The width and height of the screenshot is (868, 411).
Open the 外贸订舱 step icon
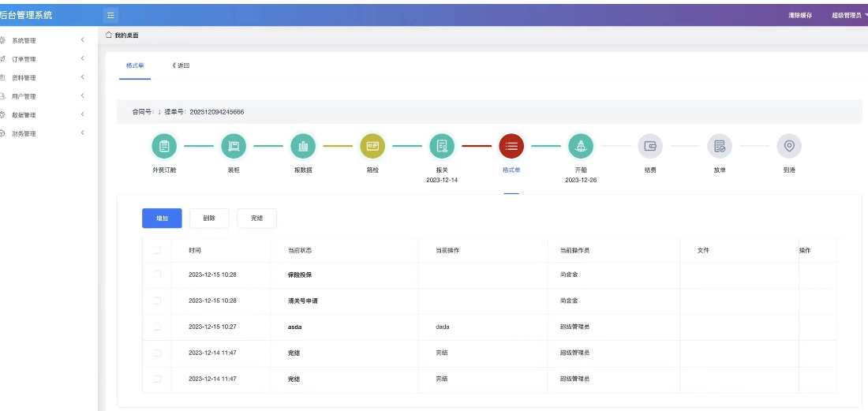[164, 146]
